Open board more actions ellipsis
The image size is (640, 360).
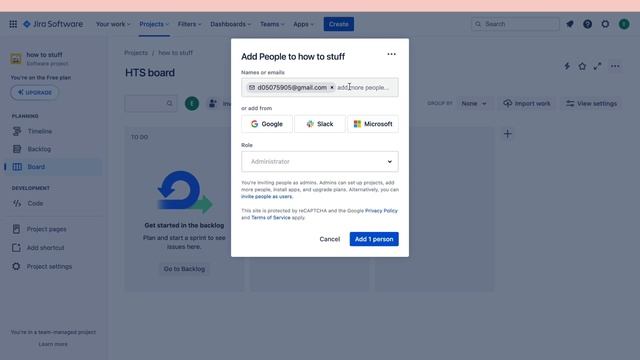tap(615, 66)
